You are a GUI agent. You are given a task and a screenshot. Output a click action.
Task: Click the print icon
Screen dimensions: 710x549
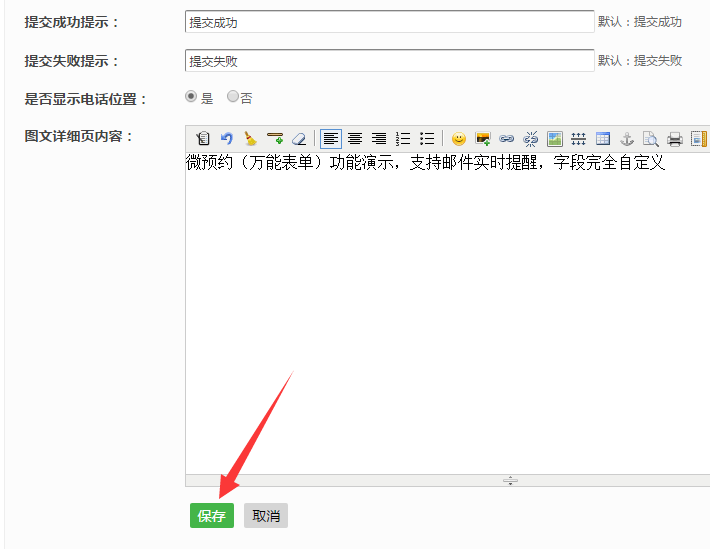tap(675, 139)
